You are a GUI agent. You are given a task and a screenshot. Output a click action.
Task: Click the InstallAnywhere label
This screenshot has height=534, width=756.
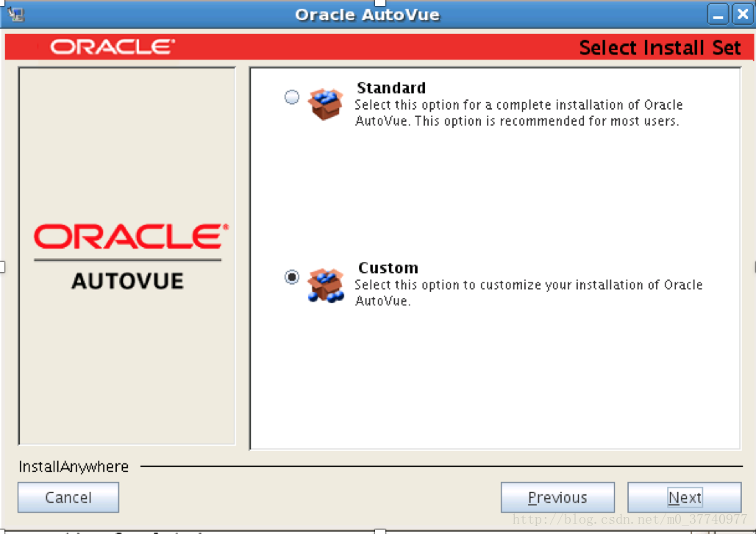click(x=74, y=466)
